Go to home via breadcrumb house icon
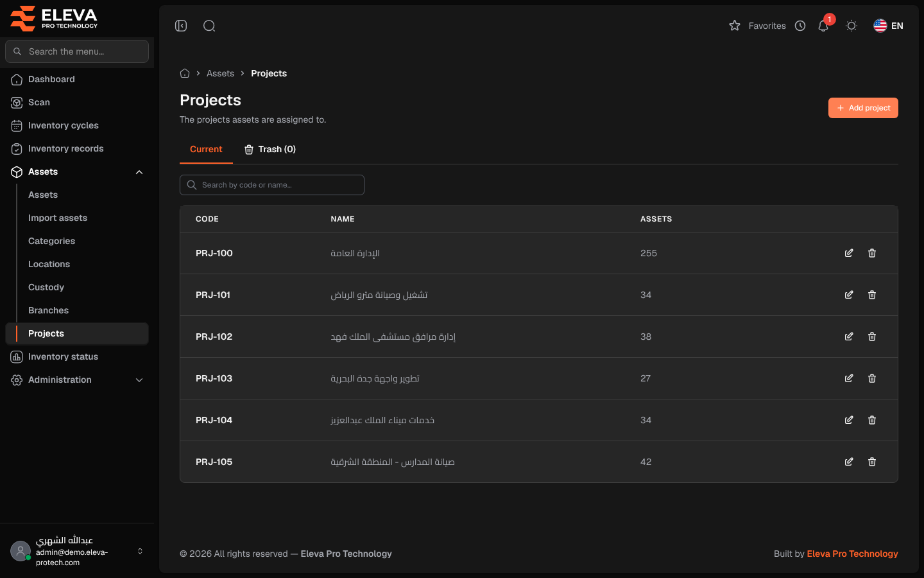The image size is (924, 578). point(185,73)
